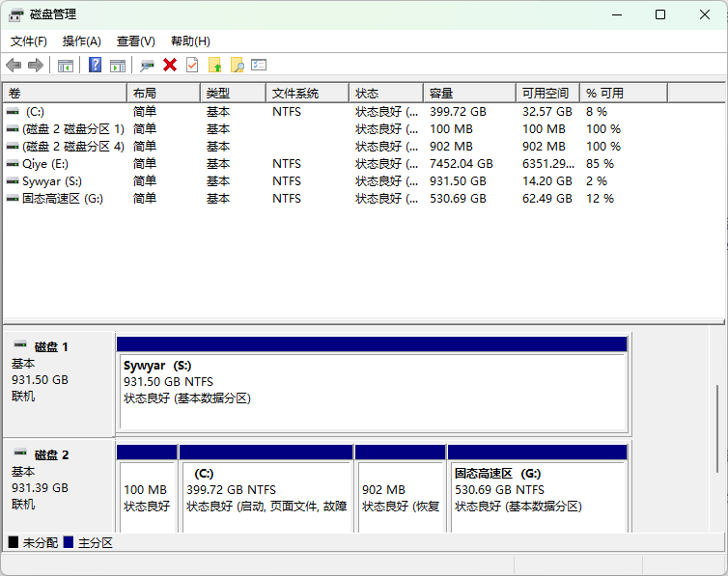Sort by the 文件系统 column header

click(x=307, y=94)
